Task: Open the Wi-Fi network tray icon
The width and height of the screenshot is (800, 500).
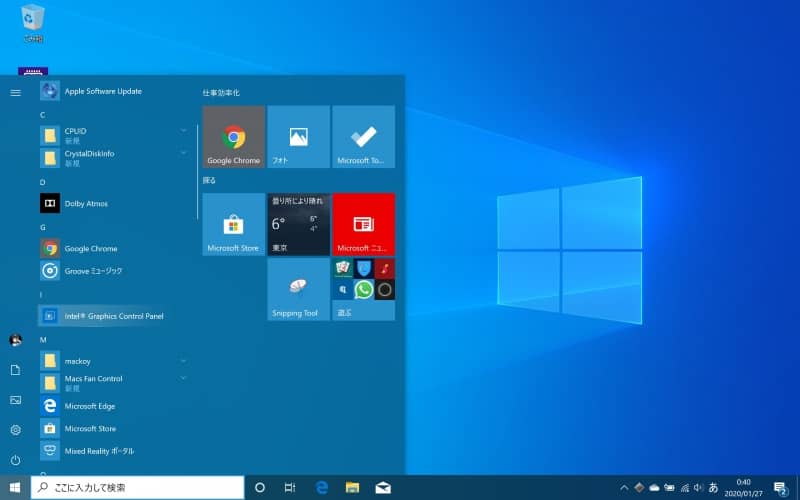Action: tap(685, 488)
